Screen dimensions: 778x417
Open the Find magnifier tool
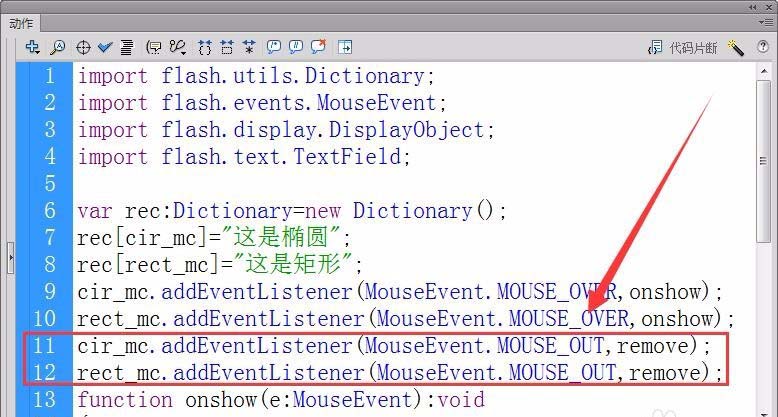(58, 47)
